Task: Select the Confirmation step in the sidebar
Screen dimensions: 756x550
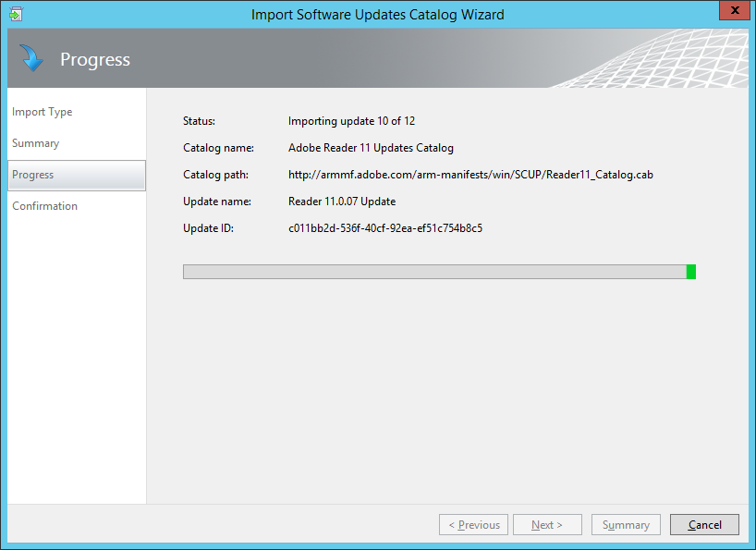Action: (45, 206)
